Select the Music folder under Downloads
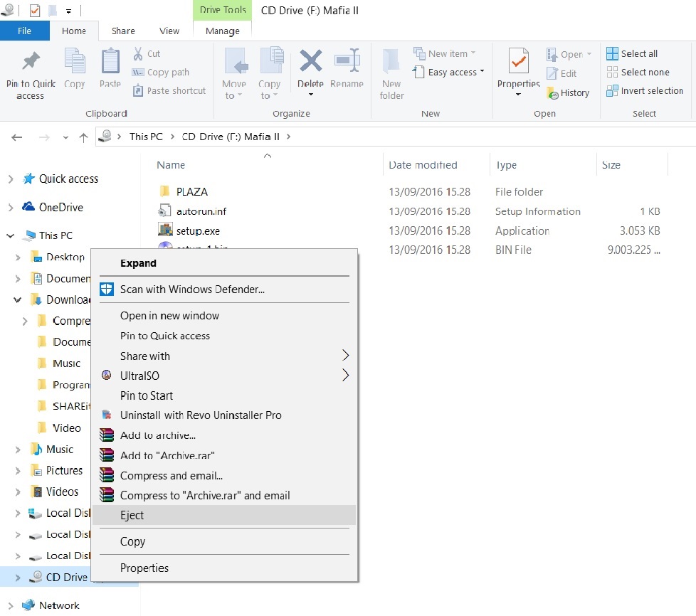 [x=67, y=363]
